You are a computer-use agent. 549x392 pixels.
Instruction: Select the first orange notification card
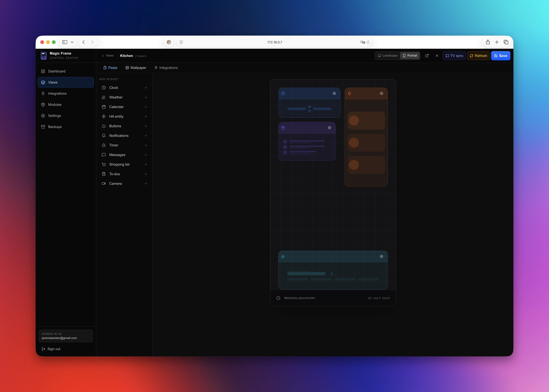pos(366,120)
